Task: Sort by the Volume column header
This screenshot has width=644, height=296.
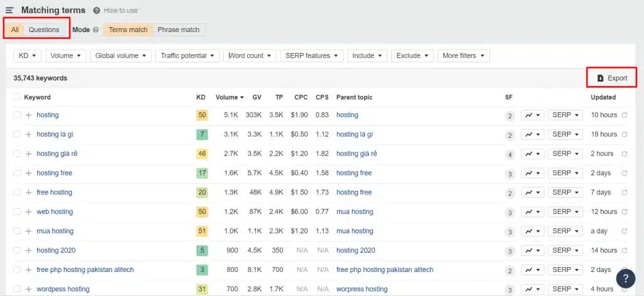Action: (x=230, y=97)
